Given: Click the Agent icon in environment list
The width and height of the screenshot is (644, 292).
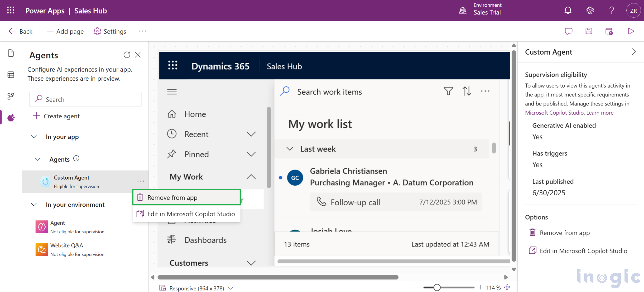Looking at the screenshot, I should [42, 227].
